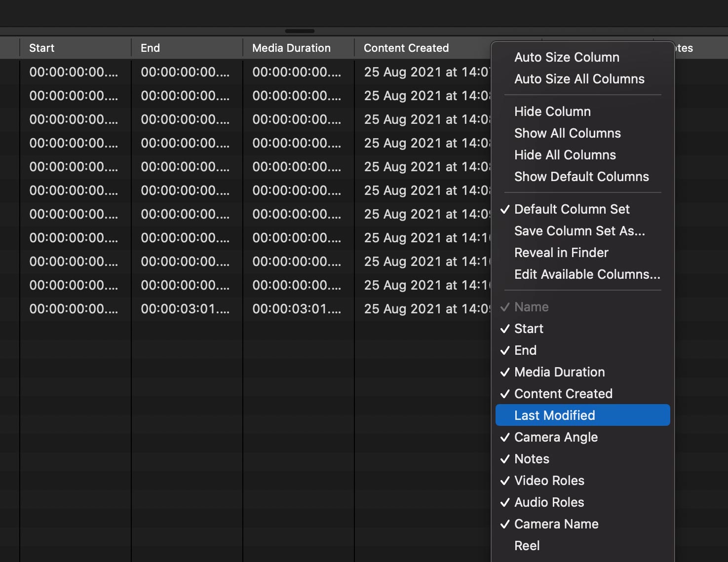This screenshot has width=728, height=562.
Task: Choose Reveal in Finder
Action: [582, 253]
